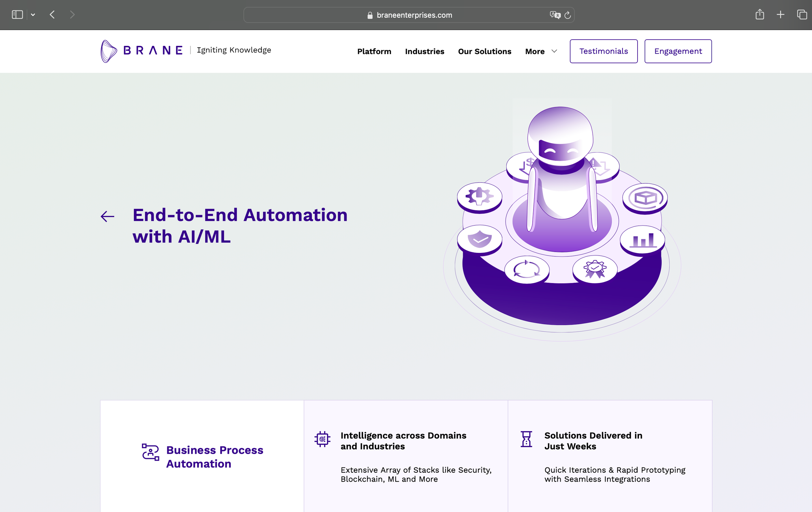The width and height of the screenshot is (812, 512).
Task: Click the back arrow beside End-to-End Automation heading
Action: (x=108, y=216)
